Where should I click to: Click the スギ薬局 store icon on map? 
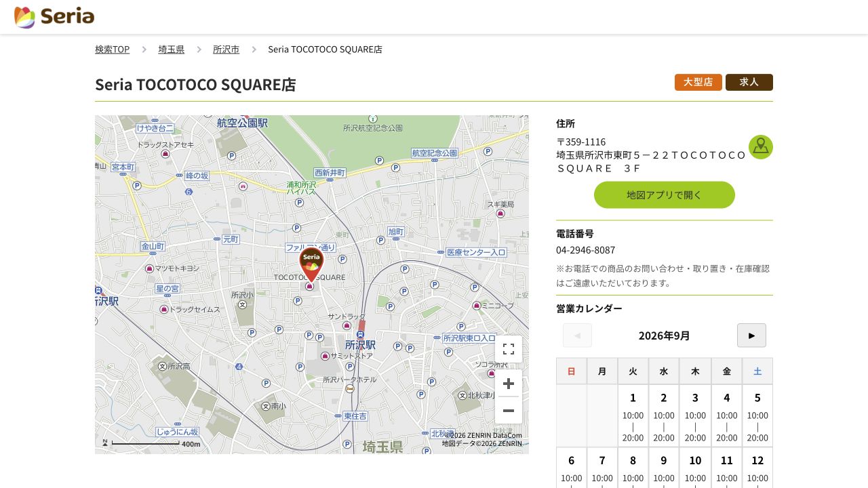(x=500, y=213)
